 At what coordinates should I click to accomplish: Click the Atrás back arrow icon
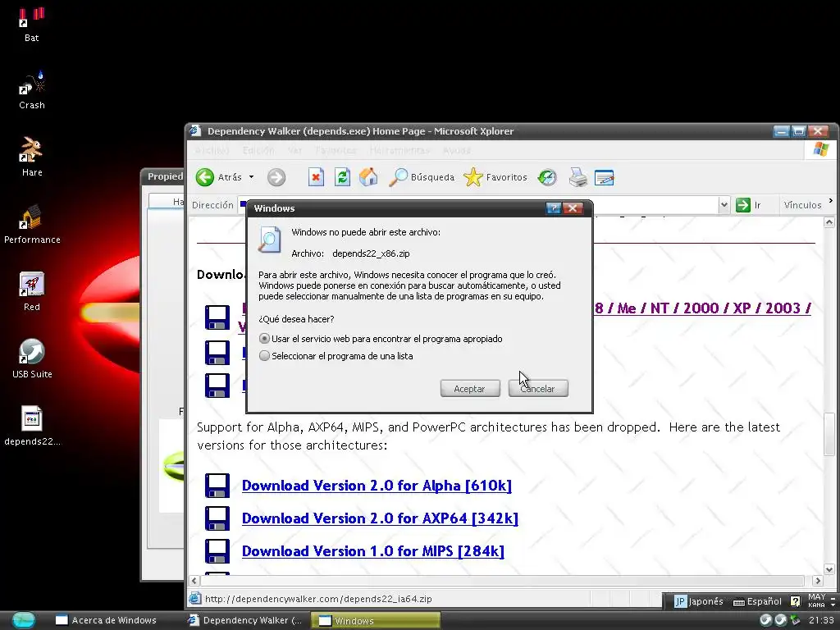click(205, 177)
